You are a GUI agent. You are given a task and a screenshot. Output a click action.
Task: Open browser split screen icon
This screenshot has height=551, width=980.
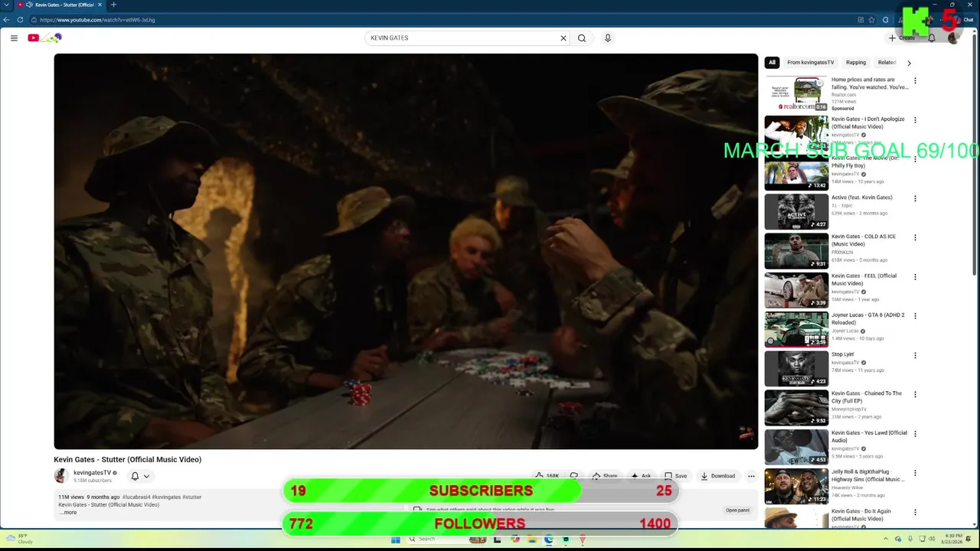coord(861,20)
